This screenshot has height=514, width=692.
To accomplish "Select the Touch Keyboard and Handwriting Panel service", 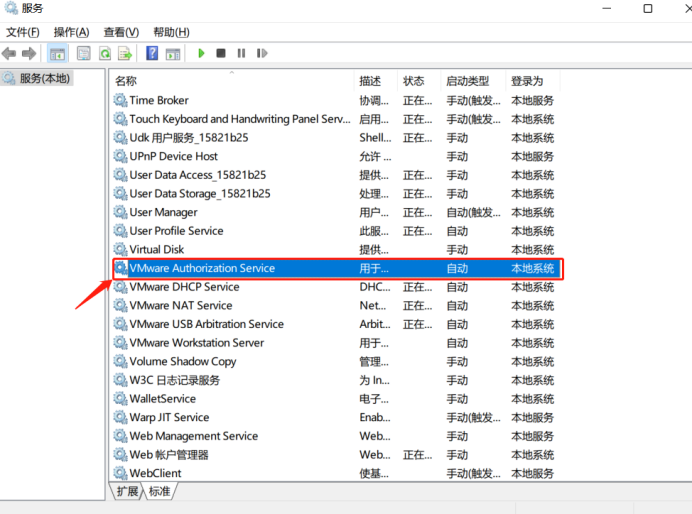I will (x=337, y=119).
